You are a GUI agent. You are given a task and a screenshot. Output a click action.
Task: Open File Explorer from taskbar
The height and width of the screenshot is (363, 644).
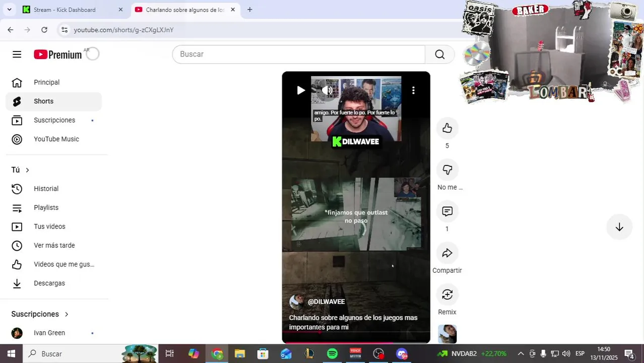[x=240, y=354]
